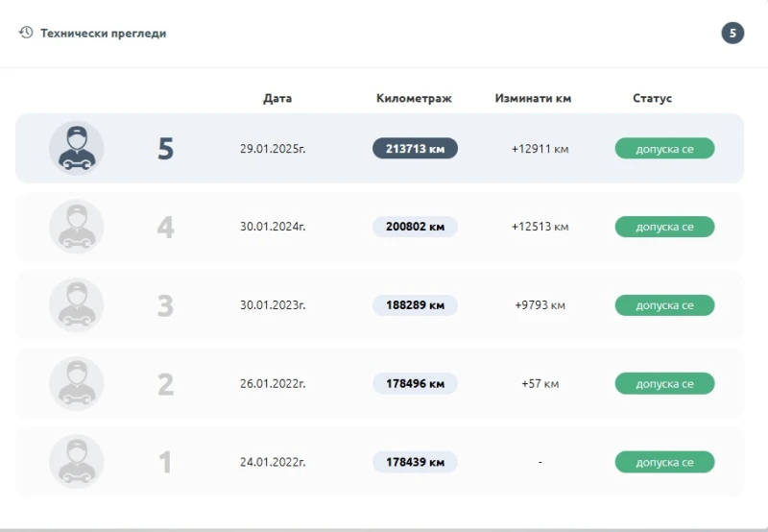Viewport: 768px width, 532px height.
Task: Click допуска се status for 24.01.2022г.
Action: click(664, 462)
